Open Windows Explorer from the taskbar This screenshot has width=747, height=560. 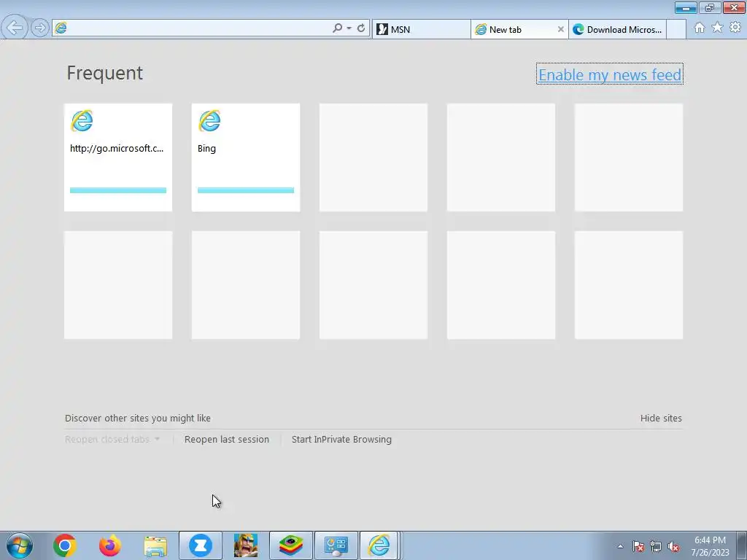pos(155,545)
